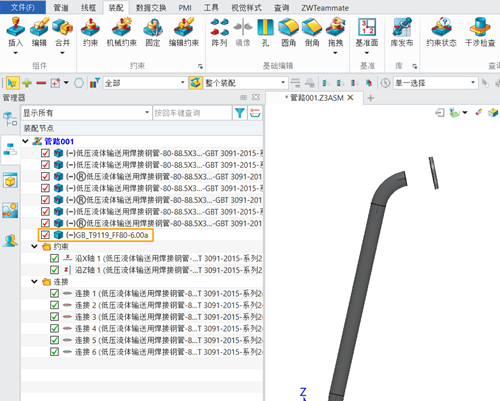Expand the 插入 dropdown arrow
500x401 pixels.
pos(15,53)
